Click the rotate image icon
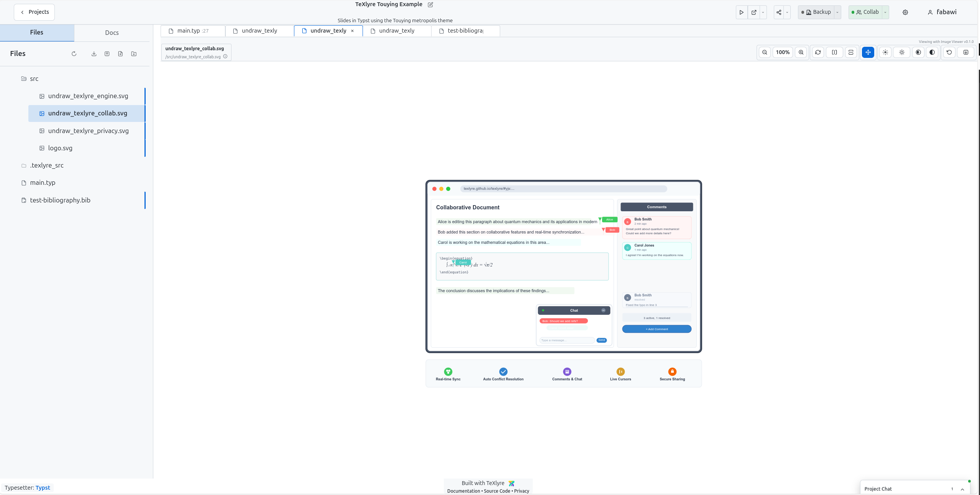 point(817,53)
